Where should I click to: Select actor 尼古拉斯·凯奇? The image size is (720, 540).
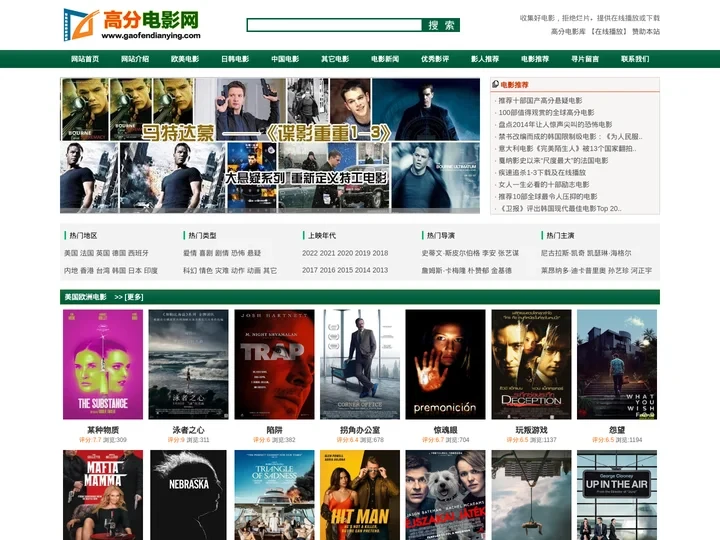tap(562, 253)
